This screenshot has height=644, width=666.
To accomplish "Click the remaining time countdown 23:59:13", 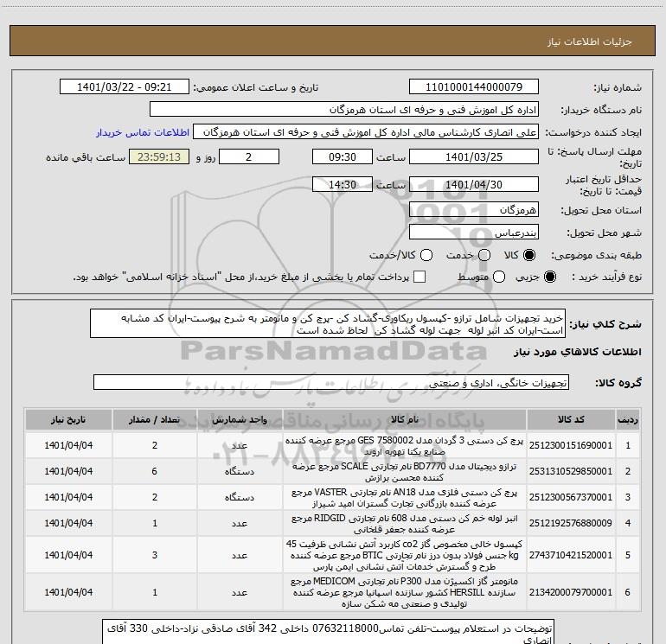I will click(x=159, y=156).
